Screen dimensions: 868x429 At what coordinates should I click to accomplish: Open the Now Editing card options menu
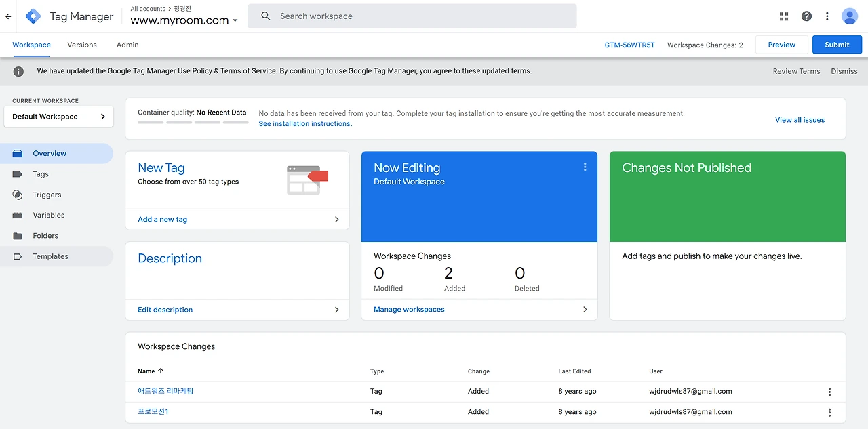pos(585,167)
